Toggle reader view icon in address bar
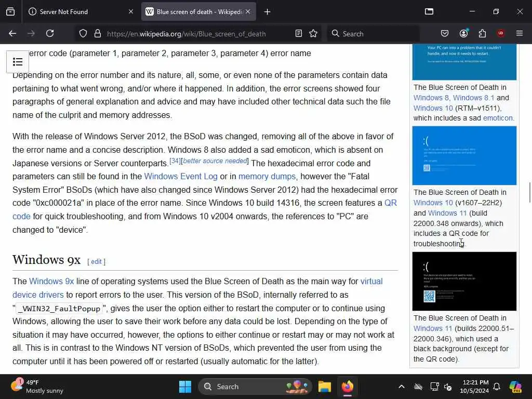 pos(299,34)
